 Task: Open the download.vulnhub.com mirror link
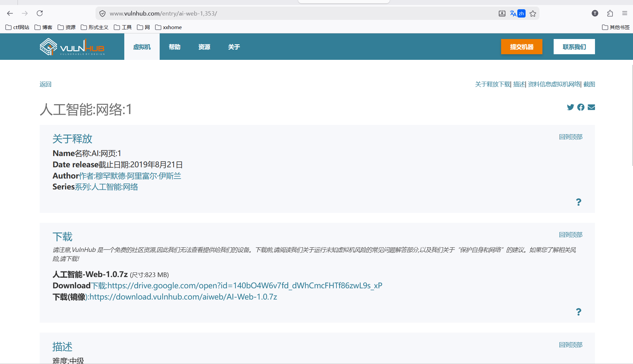tap(183, 297)
